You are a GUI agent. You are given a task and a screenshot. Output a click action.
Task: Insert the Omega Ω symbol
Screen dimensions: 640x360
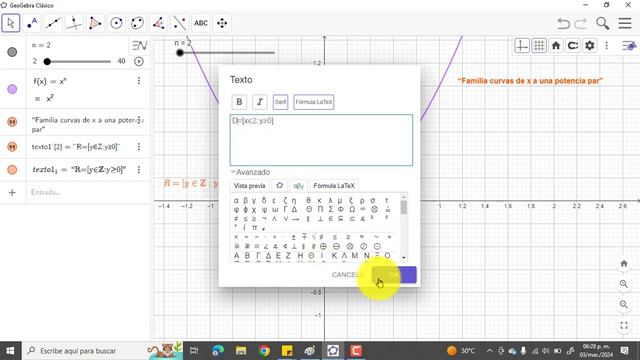click(352, 209)
